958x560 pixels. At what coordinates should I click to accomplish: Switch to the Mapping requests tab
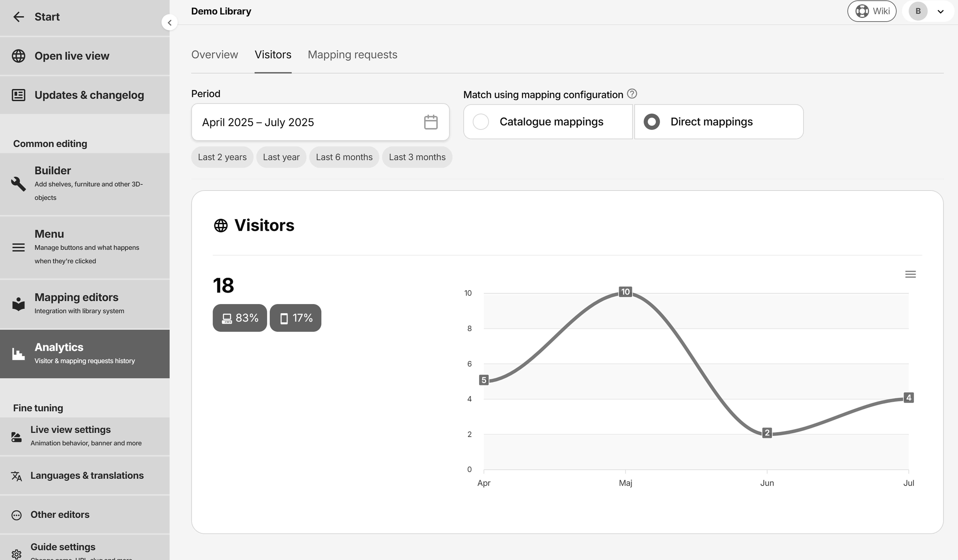352,54
